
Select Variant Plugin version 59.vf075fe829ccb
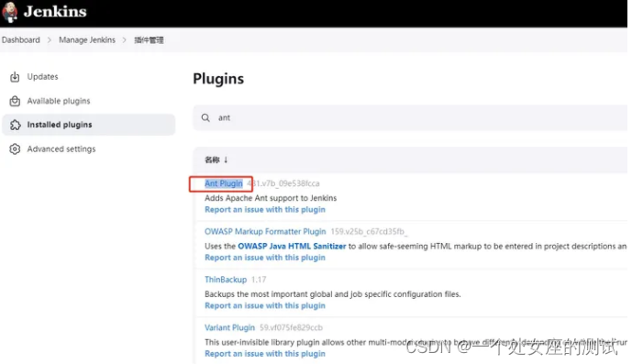coord(292,327)
